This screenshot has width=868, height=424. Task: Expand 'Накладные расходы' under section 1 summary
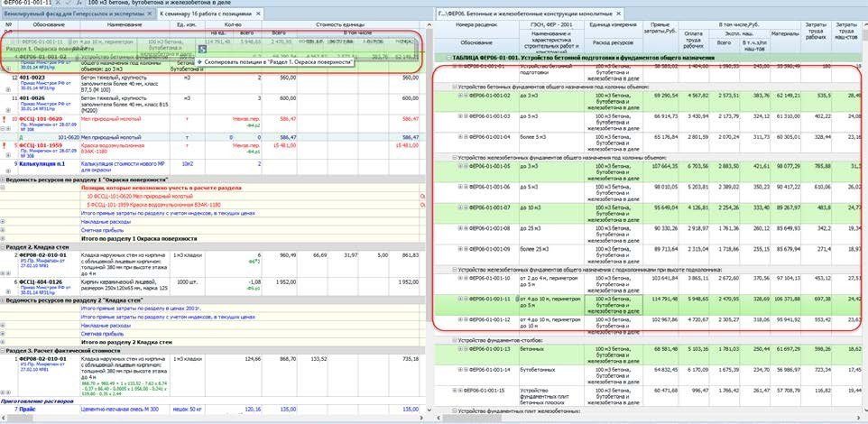3,221
